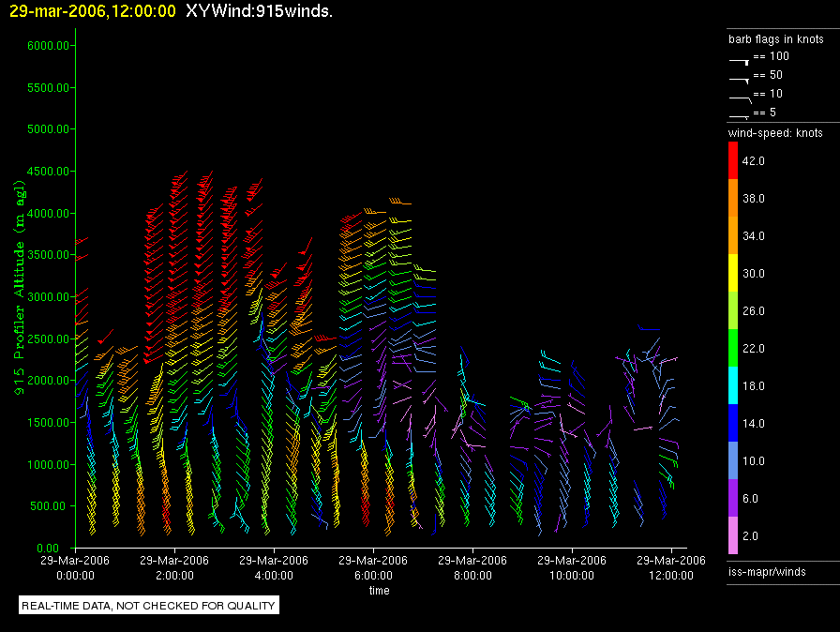The height and width of the screenshot is (632, 840).
Task: Choose the green 22.0 knots color swatch
Action: click(733, 348)
